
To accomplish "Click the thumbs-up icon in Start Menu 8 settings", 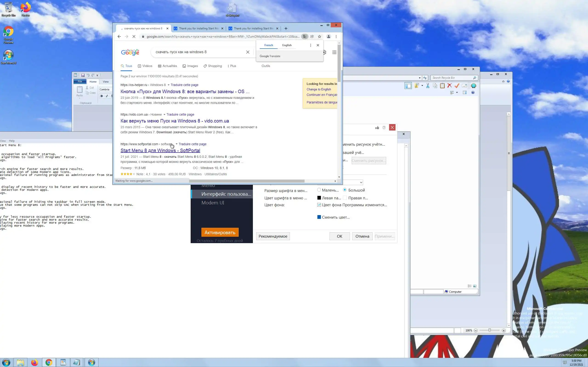I will coord(377,128).
